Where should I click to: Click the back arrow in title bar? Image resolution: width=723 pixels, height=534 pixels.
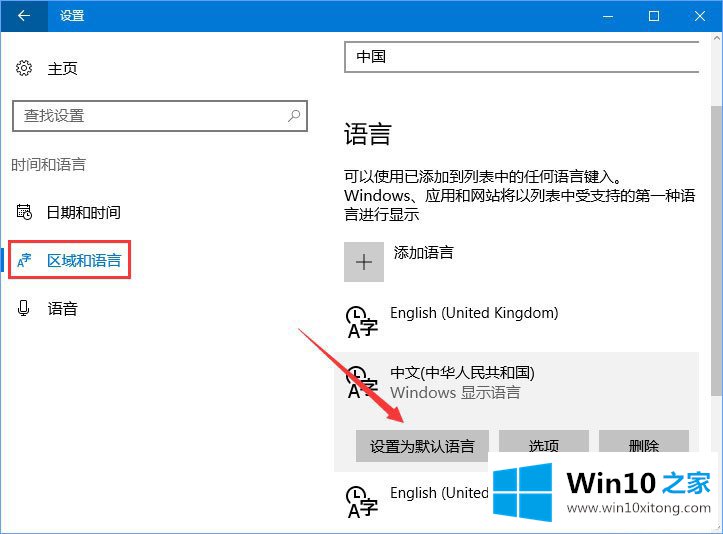click(24, 16)
